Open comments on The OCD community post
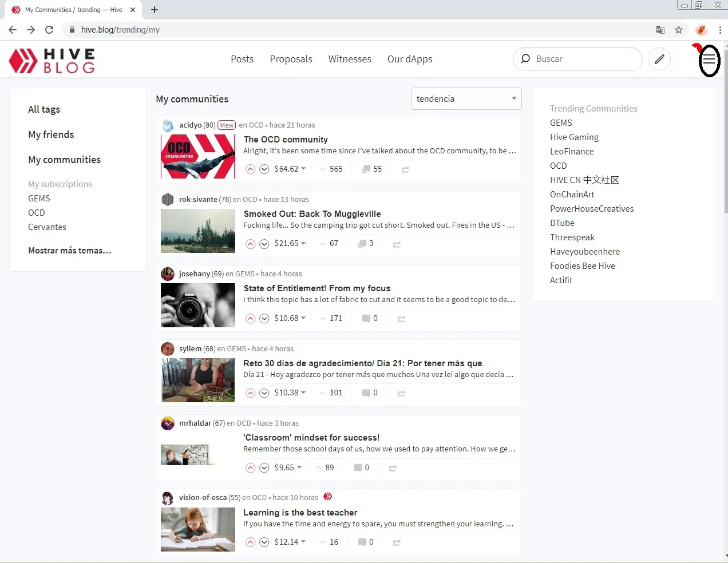Screen dimensions: 728x563 coord(371,169)
